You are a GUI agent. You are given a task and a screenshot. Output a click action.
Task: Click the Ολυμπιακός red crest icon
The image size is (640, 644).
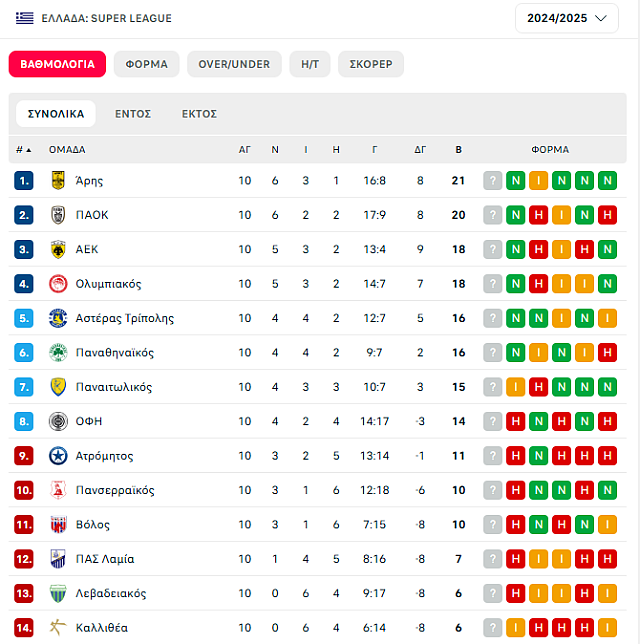(x=58, y=284)
